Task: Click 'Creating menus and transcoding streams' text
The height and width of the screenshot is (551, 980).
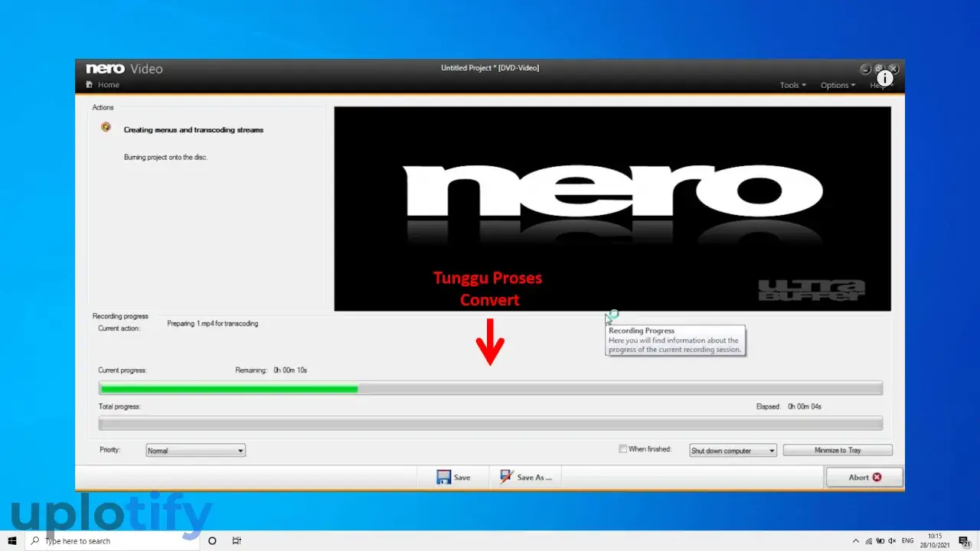Action: coord(194,130)
